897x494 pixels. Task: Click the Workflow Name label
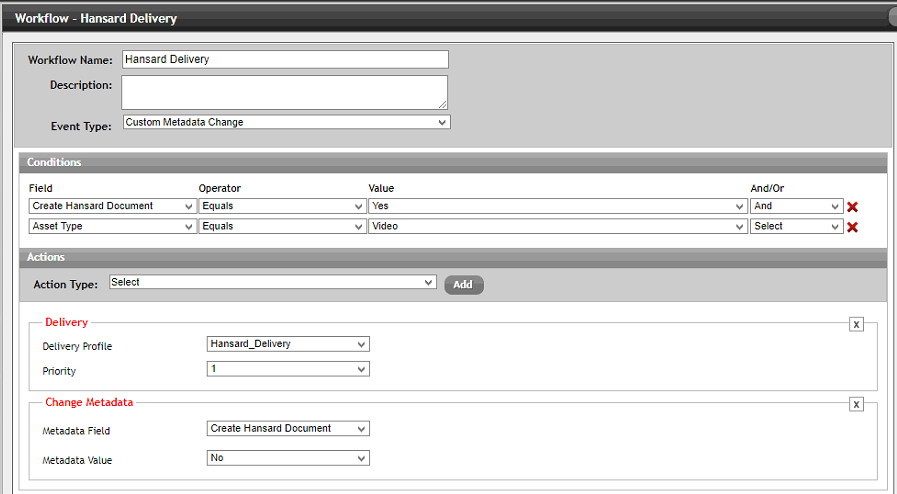pos(70,60)
